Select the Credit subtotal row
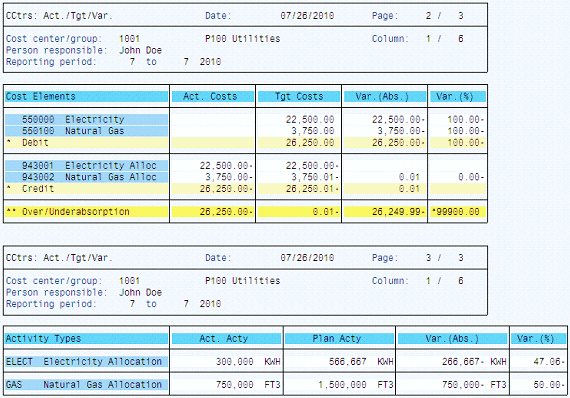 pos(87,189)
